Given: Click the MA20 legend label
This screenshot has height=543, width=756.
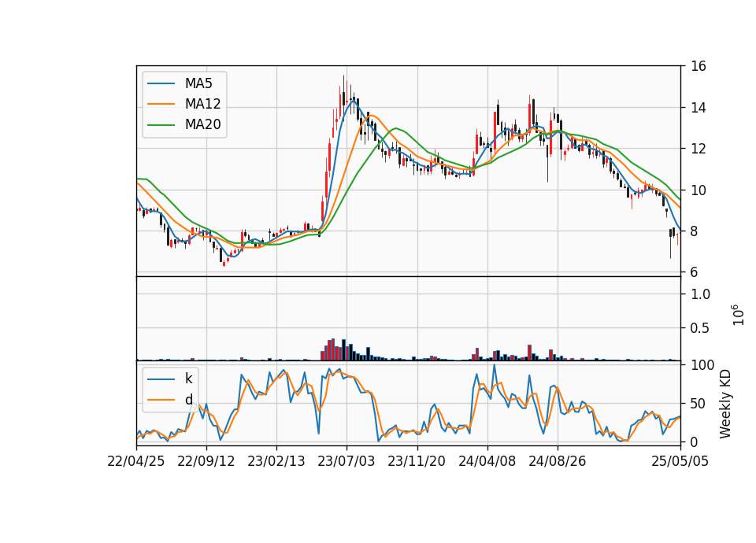Looking at the screenshot, I should (x=202, y=125).
